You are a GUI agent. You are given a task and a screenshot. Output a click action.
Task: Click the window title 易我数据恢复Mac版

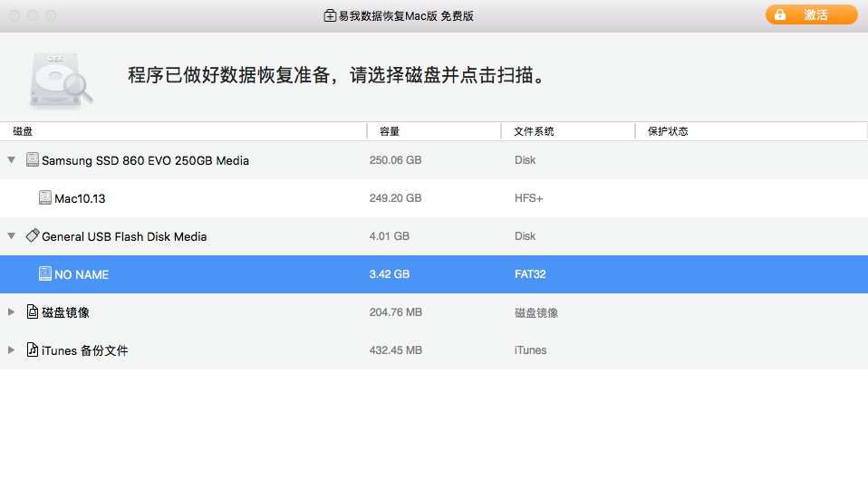pos(406,15)
